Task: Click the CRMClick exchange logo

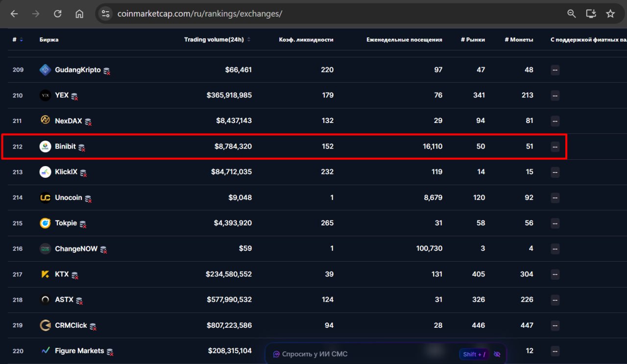Action: pos(45,325)
